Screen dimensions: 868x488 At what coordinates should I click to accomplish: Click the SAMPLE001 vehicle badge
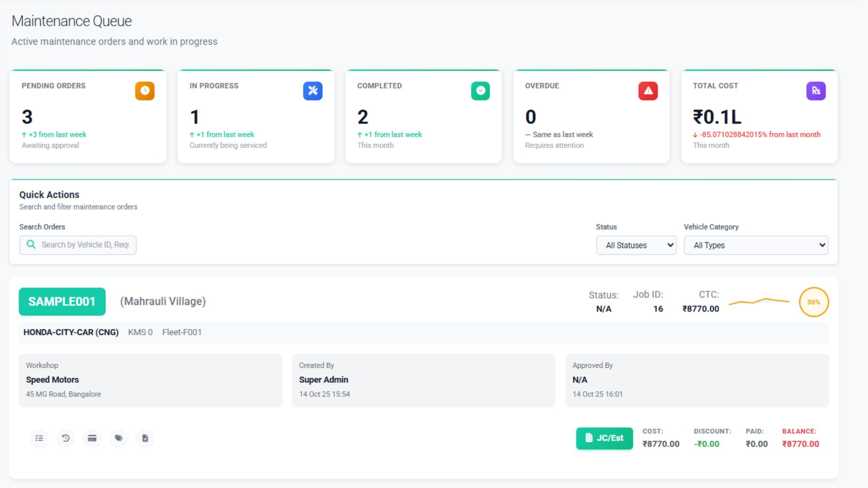coord(62,301)
